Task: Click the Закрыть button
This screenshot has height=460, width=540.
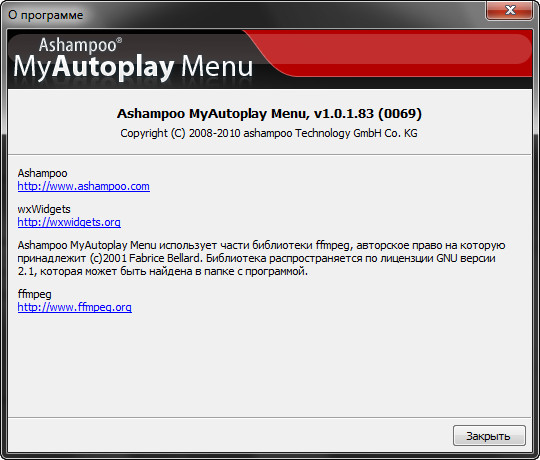Action: (x=489, y=436)
